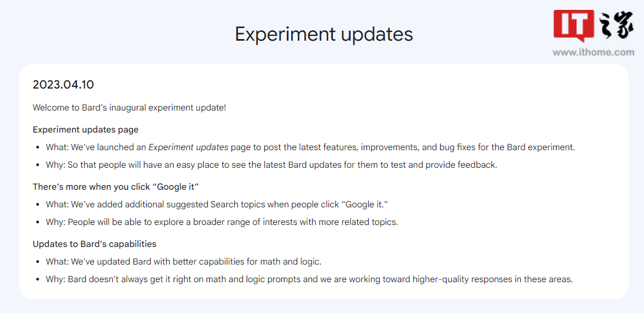Click the "There's more when you click" subheading

(115, 187)
